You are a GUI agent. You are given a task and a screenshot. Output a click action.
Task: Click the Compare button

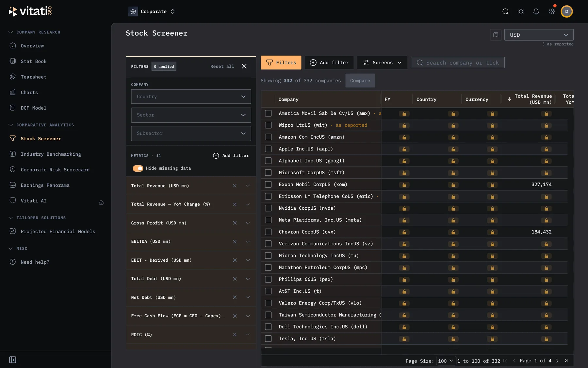pos(360,80)
